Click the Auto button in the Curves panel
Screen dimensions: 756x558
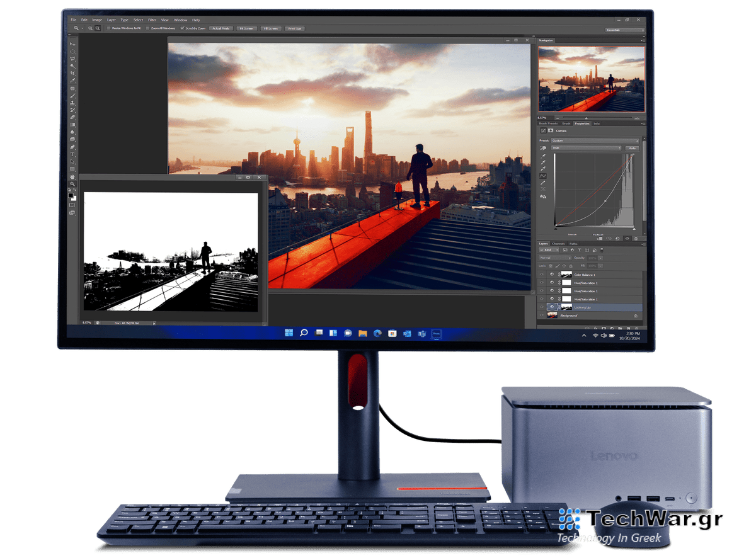(633, 147)
